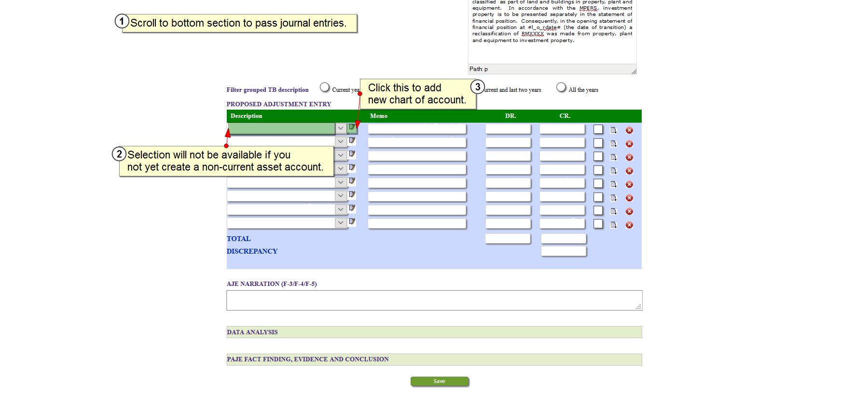Click the document icon in the first entry row
The width and height of the screenshot is (868, 399).
[613, 130]
